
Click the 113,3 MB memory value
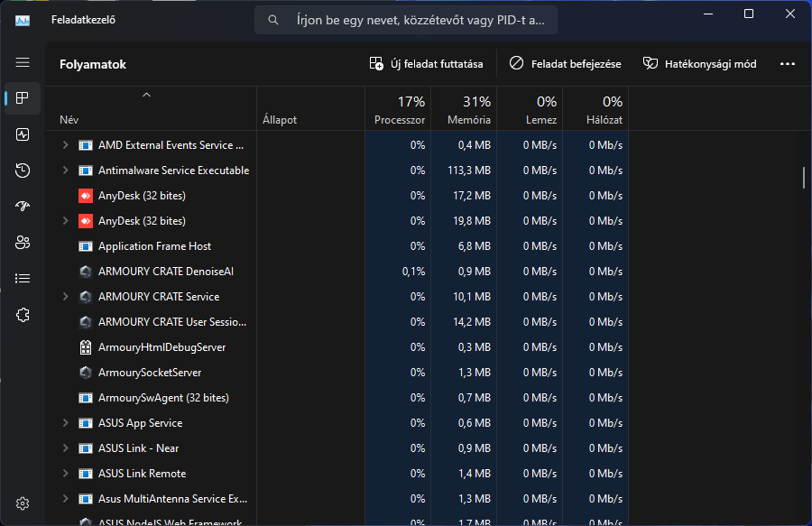pyautogui.click(x=468, y=171)
